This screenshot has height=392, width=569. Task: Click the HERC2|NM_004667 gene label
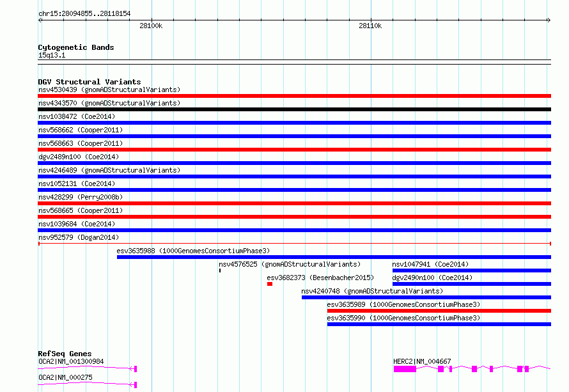[422, 361]
